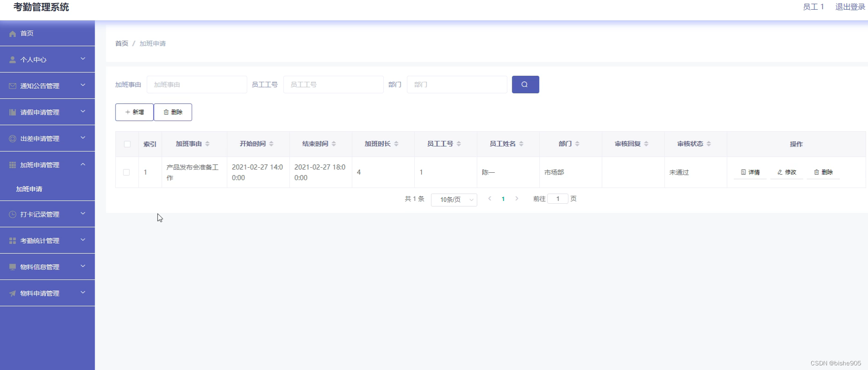Screen dimensions: 868x370
Task: Click the icon beside 请假申请管理
Action: coord(12,113)
